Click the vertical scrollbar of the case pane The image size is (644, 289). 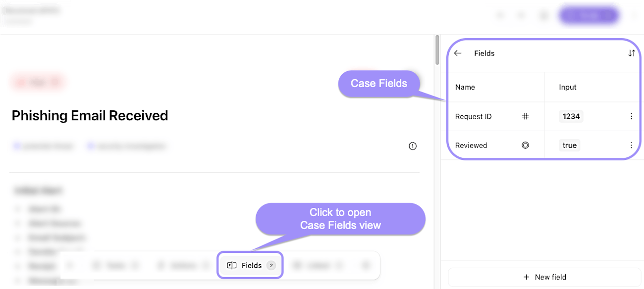(437, 49)
